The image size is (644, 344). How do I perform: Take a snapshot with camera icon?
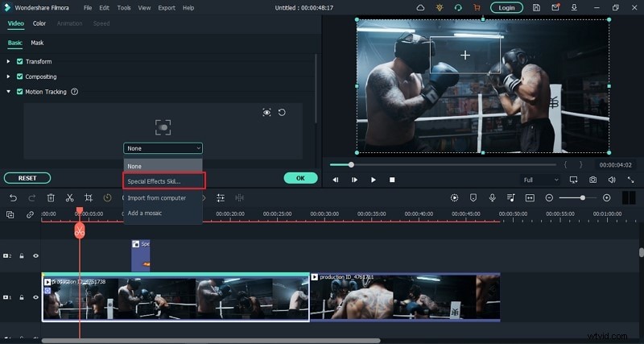tap(592, 180)
